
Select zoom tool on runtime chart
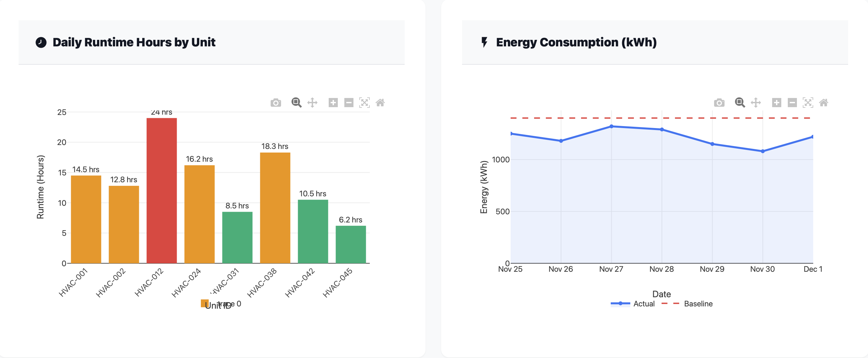(x=296, y=103)
